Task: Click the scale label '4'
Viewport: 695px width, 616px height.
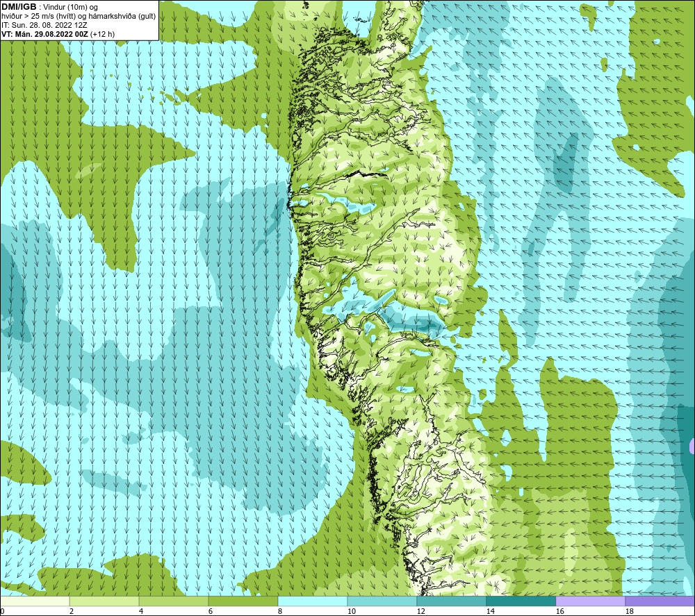Action: tap(141, 612)
